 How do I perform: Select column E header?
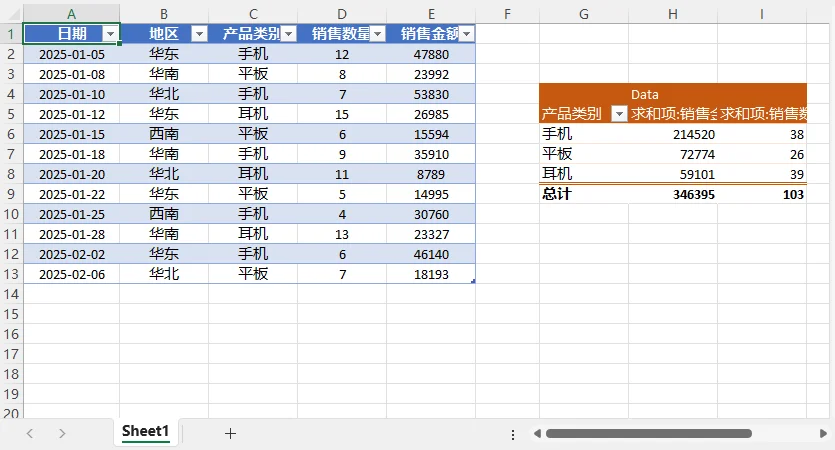coord(431,14)
